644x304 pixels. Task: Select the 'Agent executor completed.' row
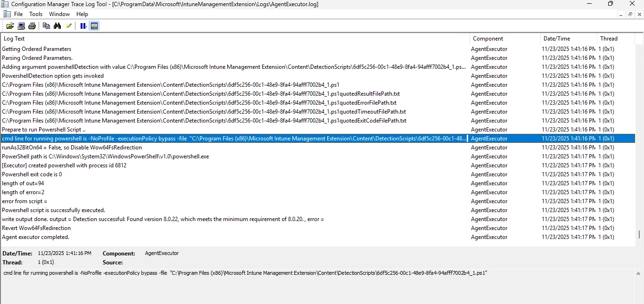tap(318, 237)
